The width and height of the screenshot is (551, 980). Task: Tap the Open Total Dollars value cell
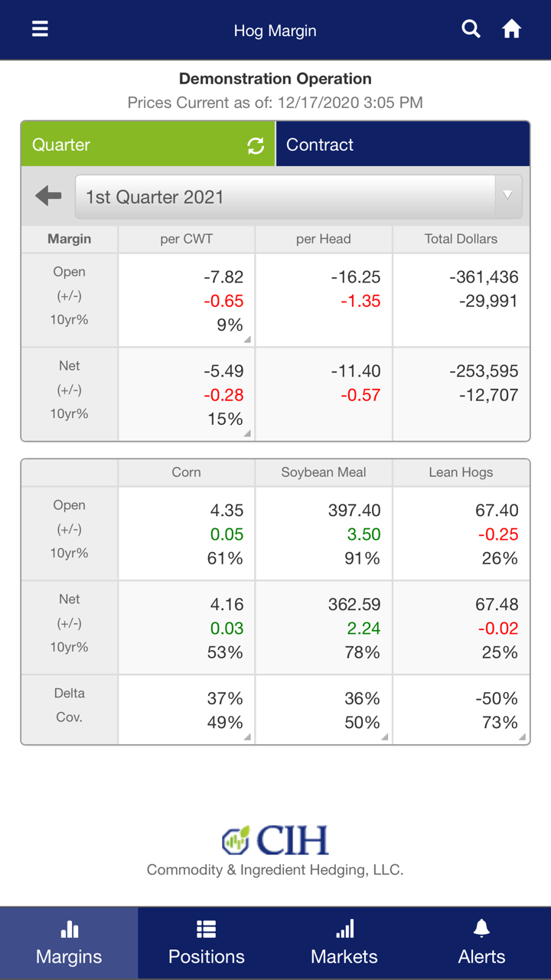pos(461,300)
